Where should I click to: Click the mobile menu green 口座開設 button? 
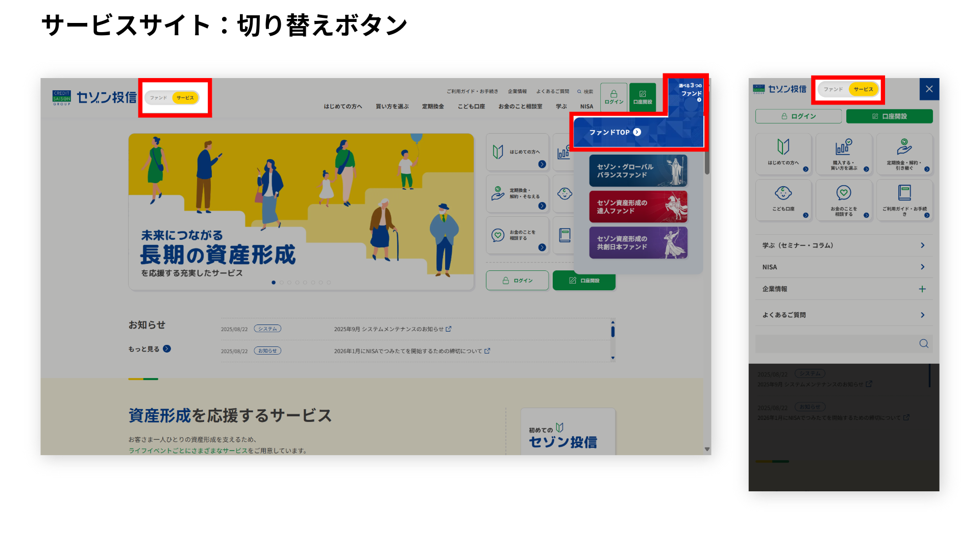point(889,116)
